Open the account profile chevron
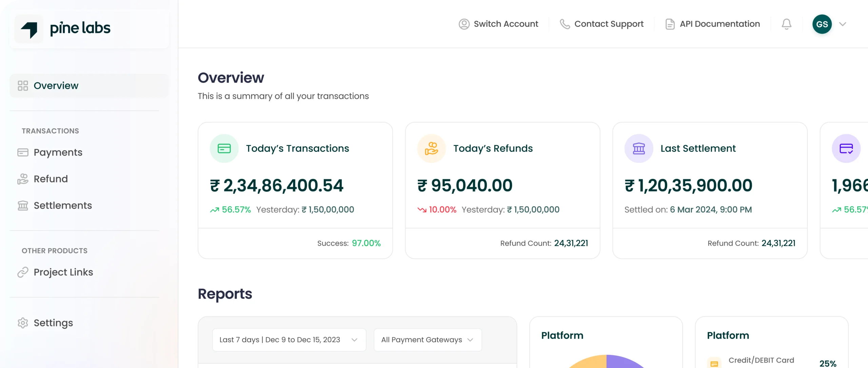The width and height of the screenshot is (868, 368). [843, 24]
